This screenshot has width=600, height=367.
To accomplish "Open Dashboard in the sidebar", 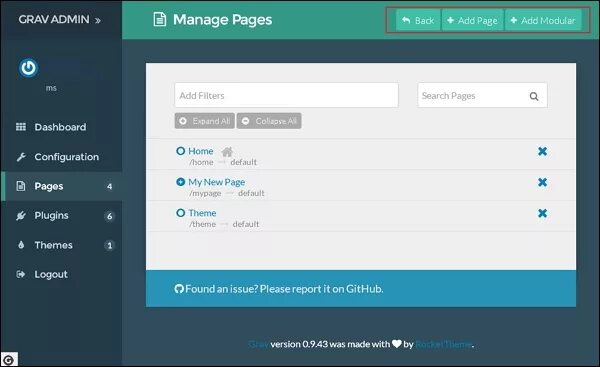I will [60, 127].
